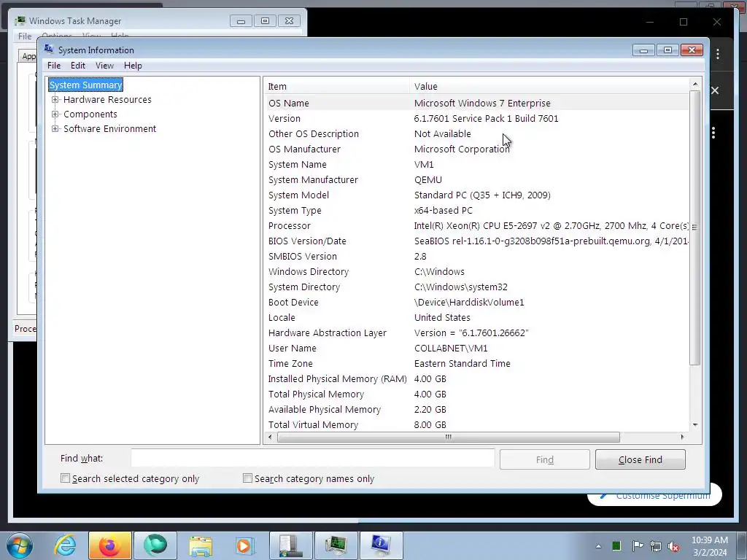747x560 pixels.
Task: Select the Total Virtual Memory row
Action: (476, 424)
